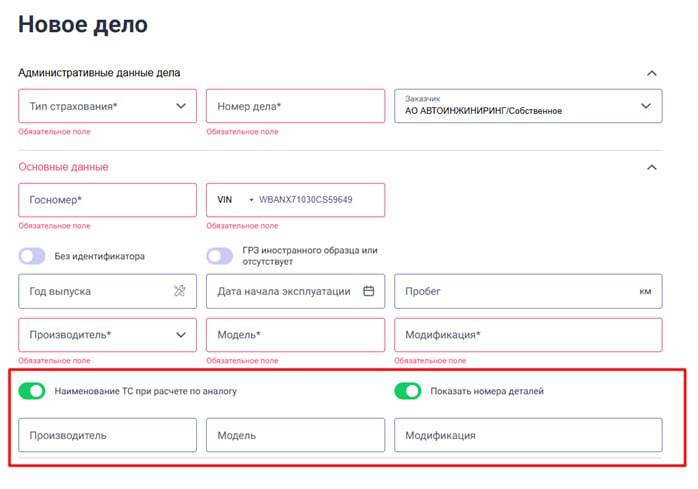Collapse the Основные данные section
This screenshot has height=489, width=698.
pos(652,167)
